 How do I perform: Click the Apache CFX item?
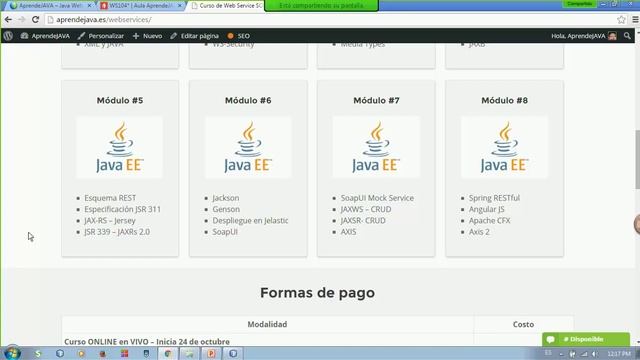coord(489,220)
